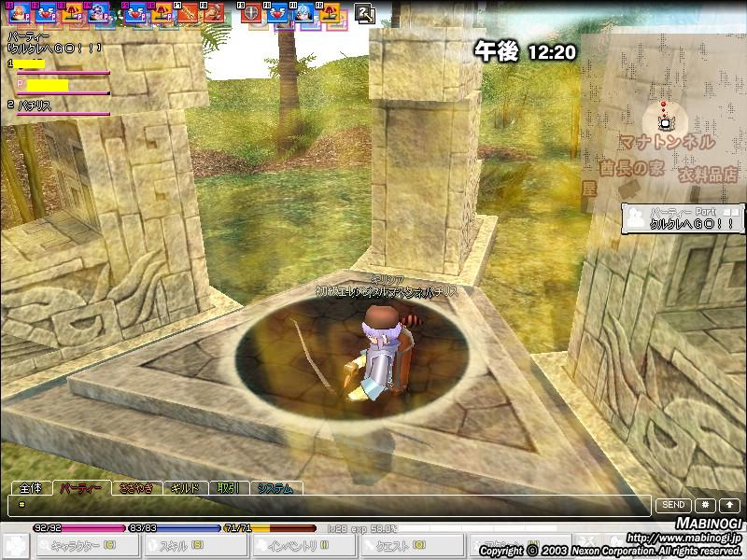Switch to the 全体 chat tab

tap(30, 488)
